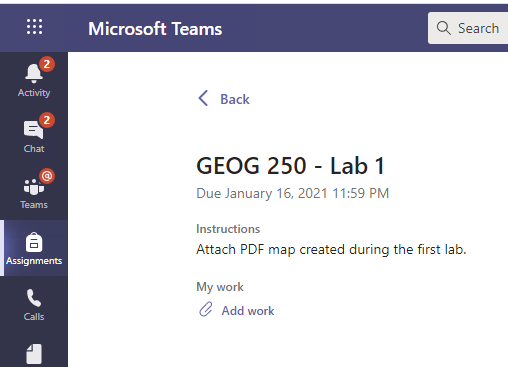This screenshot has width=508, height=367.
Task: Open the Chat sidebar icon
Action: (33, 130)
